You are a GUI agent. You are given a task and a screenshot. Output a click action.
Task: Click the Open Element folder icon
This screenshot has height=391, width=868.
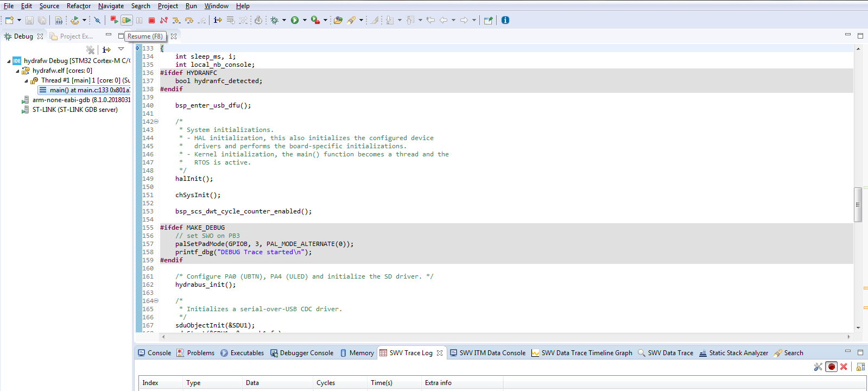pyautogui.click(x=338, y=20)
